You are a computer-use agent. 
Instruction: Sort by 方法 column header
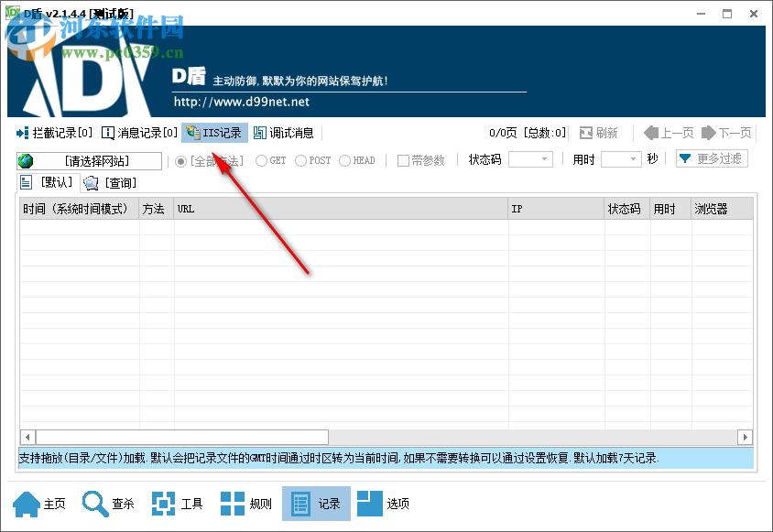[x=157, y=209]
